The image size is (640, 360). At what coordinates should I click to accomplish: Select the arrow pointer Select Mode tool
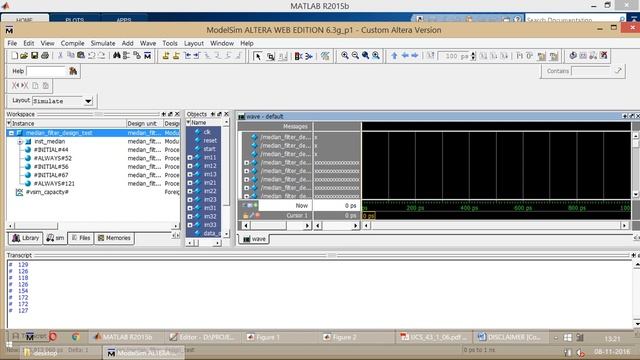click(x=258, y=56)
